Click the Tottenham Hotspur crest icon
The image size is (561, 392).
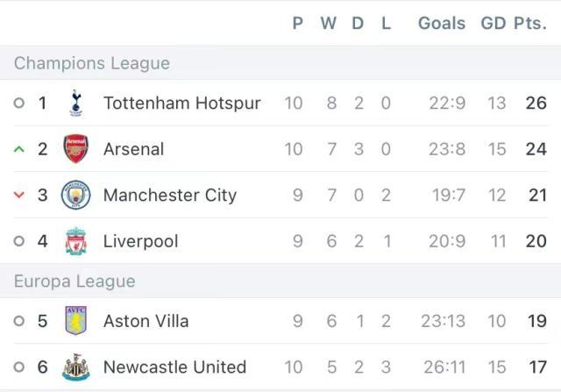[76, 103]
